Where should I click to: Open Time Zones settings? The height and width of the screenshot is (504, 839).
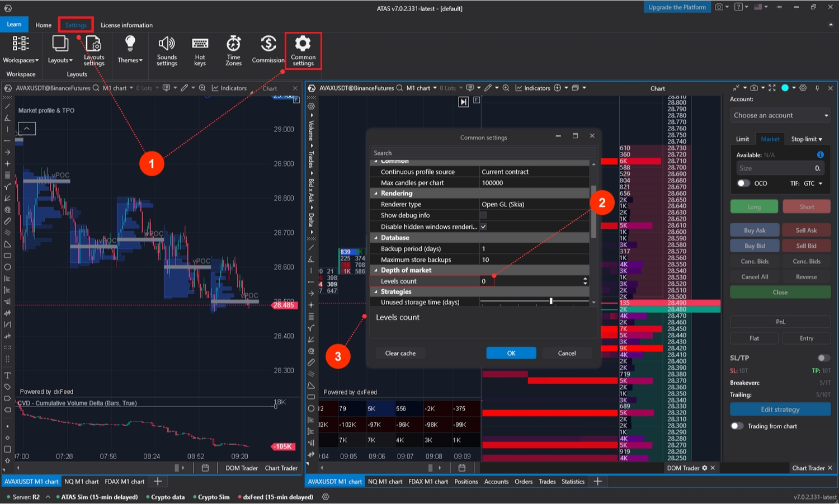click(x=233, y=44)
